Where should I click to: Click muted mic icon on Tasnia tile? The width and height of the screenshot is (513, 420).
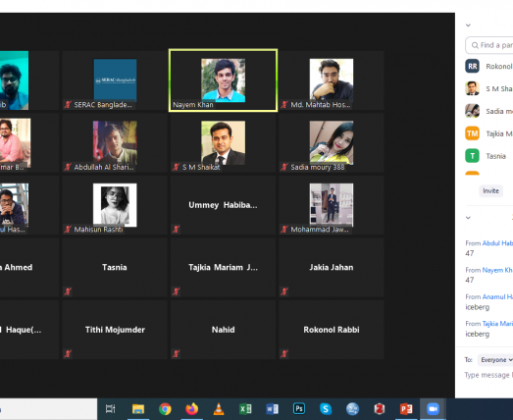pyautogui.click(x=68, y=291)
